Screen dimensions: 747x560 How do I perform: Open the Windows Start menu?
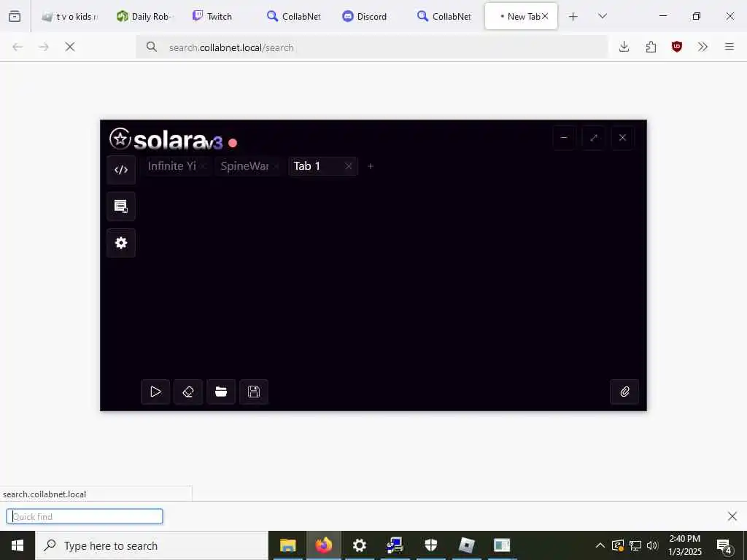click(18, 545)
